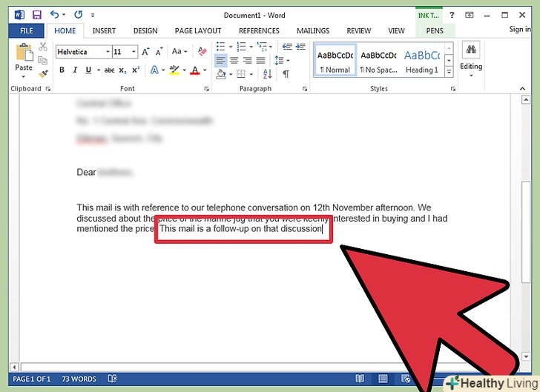Apply the No Spacing style
Image resolution: width=540 pixels, height=392 pixels.
pyautogui.click(x=378, y=60)
